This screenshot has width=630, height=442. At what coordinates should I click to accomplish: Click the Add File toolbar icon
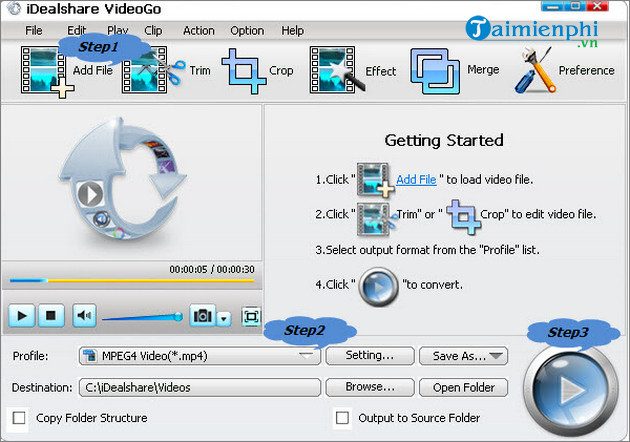(x=45, y=71)
